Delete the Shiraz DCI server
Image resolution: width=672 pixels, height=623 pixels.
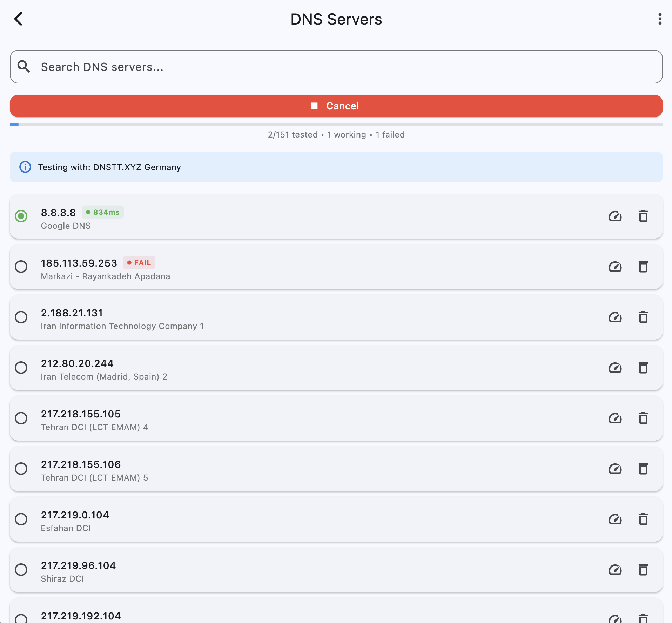[643, 570]
